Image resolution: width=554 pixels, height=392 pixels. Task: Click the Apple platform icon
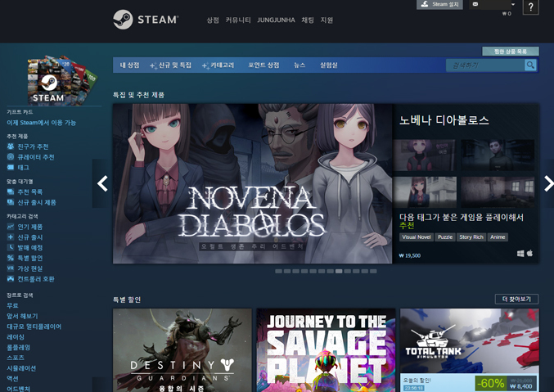click(x=529, y=254)
